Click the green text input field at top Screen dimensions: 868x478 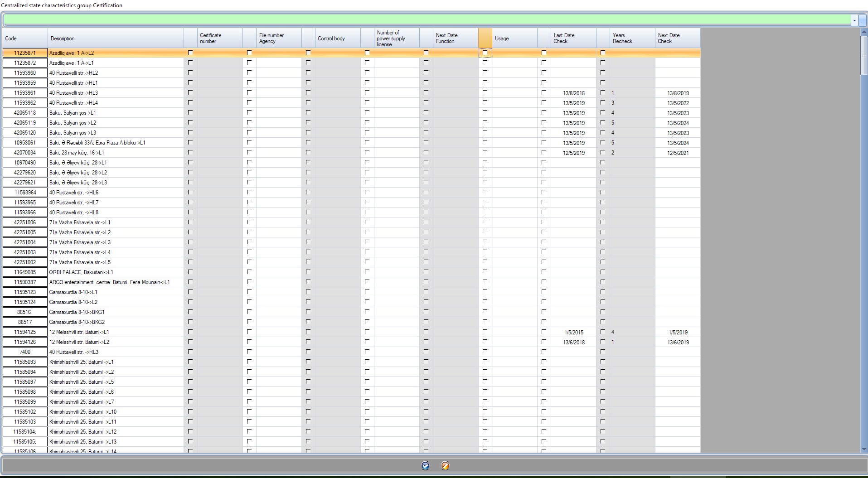(426, 20)
